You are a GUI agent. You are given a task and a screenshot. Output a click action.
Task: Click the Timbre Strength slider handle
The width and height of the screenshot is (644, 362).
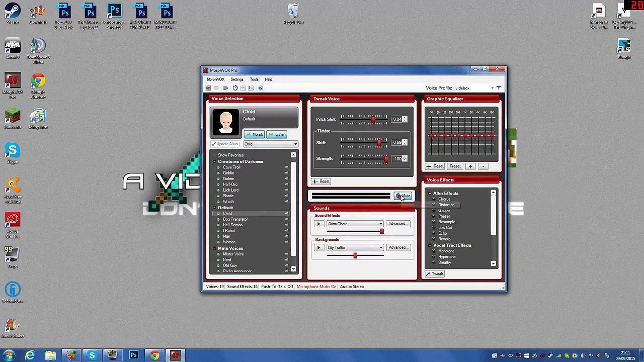386,159
